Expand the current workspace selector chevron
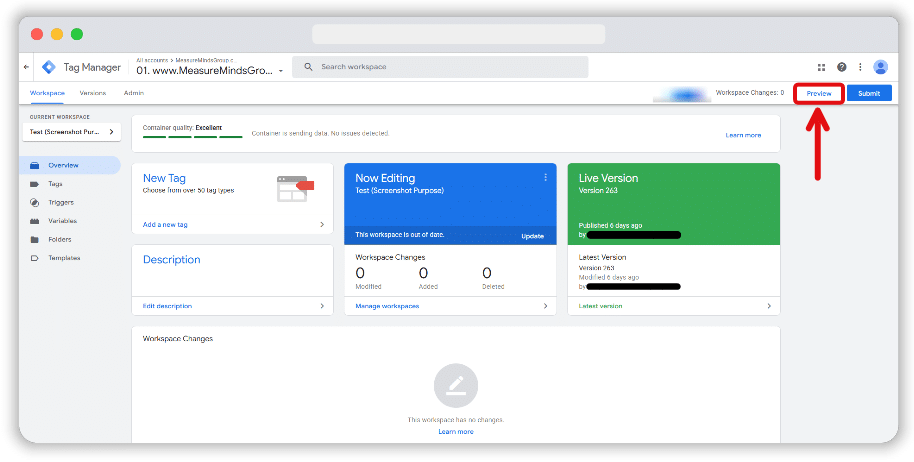Screen dimensions: 914x462 tap(113, 132)
